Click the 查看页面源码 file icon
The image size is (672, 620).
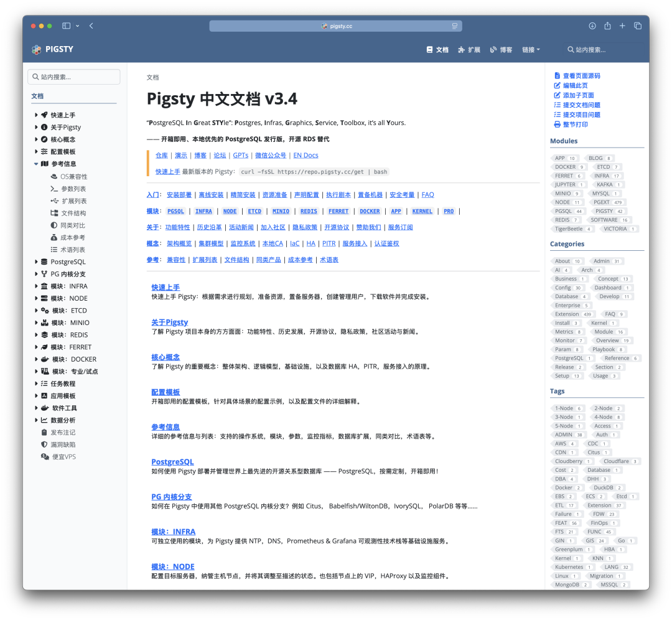557,75
